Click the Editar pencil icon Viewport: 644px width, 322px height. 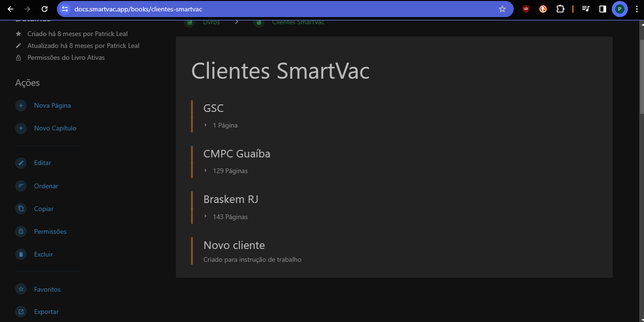21,163
